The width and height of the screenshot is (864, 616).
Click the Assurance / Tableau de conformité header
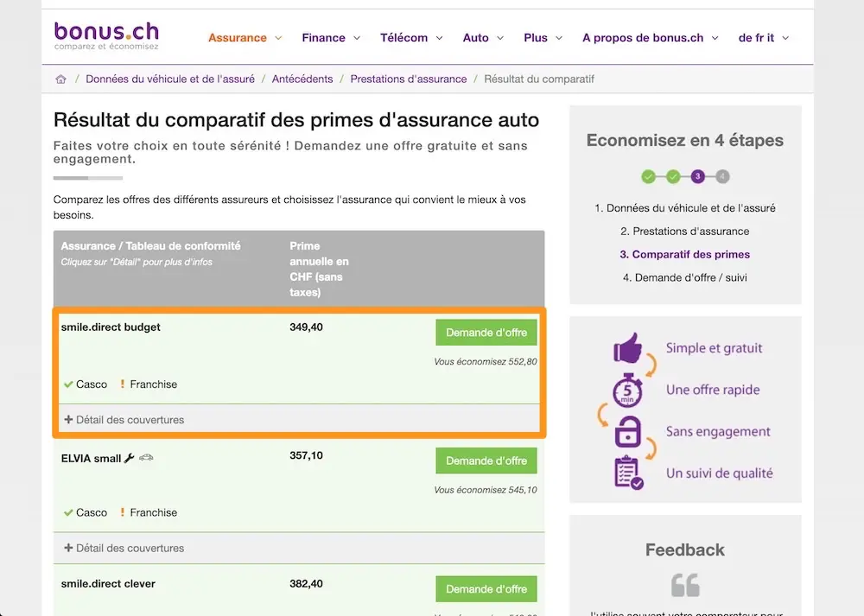[x=150, y=246]
